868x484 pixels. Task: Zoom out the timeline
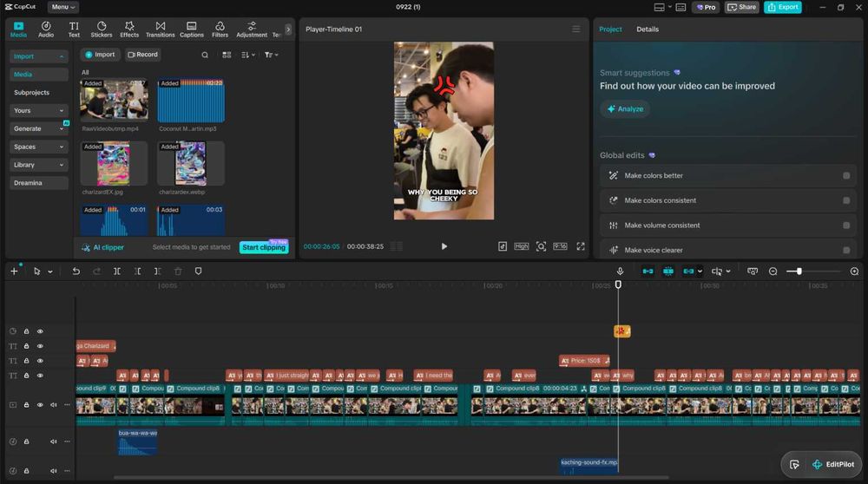coord(773,271)
